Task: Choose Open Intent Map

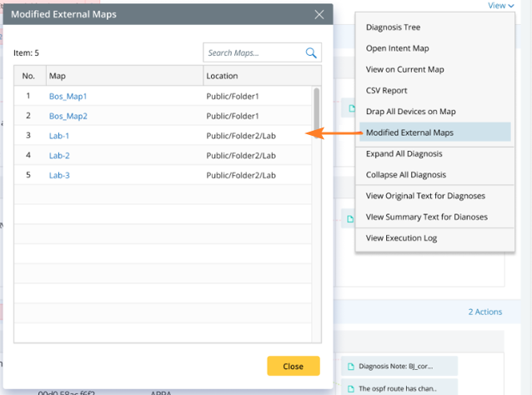Action: 397,48
